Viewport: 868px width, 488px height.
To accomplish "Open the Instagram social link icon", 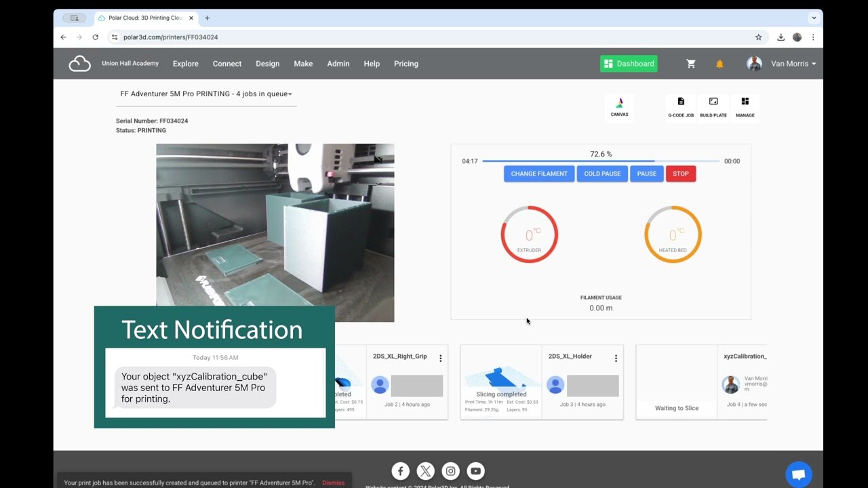I will (450, 470).
